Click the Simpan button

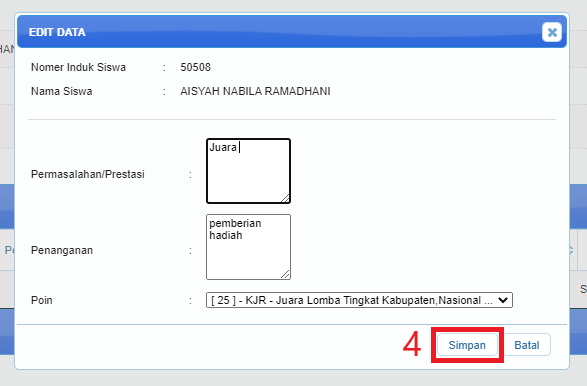coord(467,345)
